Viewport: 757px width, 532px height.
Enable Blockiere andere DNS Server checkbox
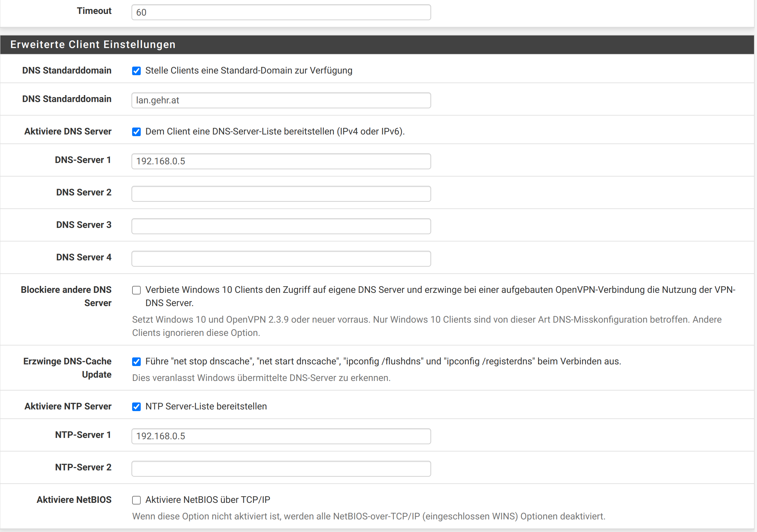136,290
